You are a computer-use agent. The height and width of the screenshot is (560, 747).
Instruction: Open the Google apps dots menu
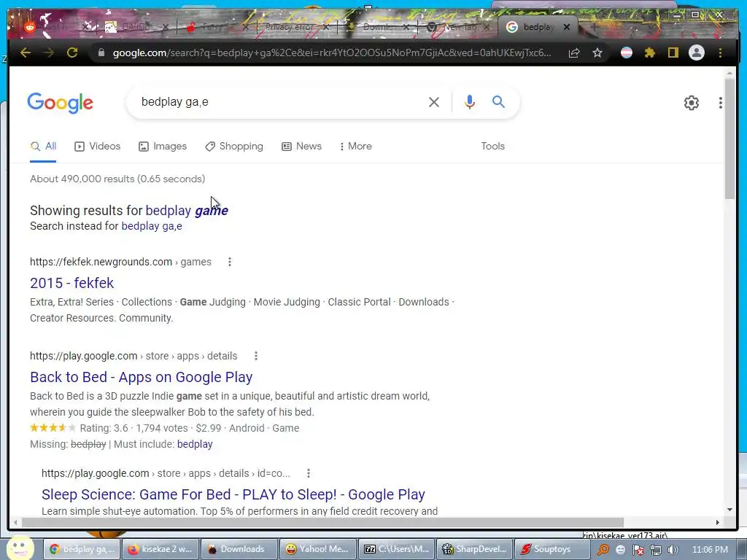click(x=720, y=103)
